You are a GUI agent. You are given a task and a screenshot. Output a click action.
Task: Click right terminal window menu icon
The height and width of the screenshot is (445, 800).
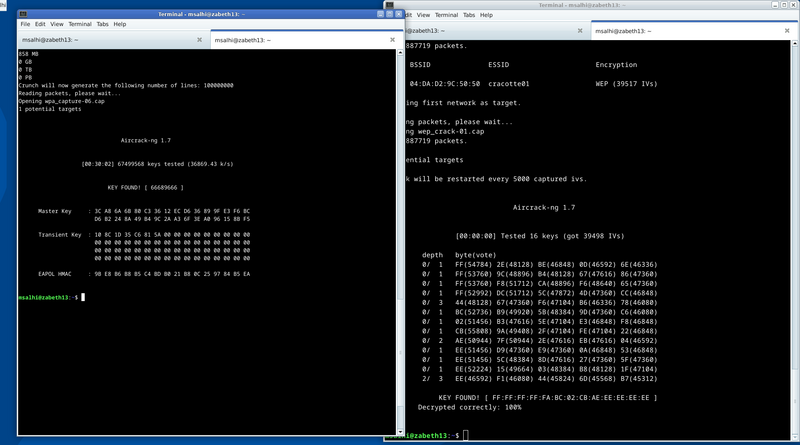(390, 5)
